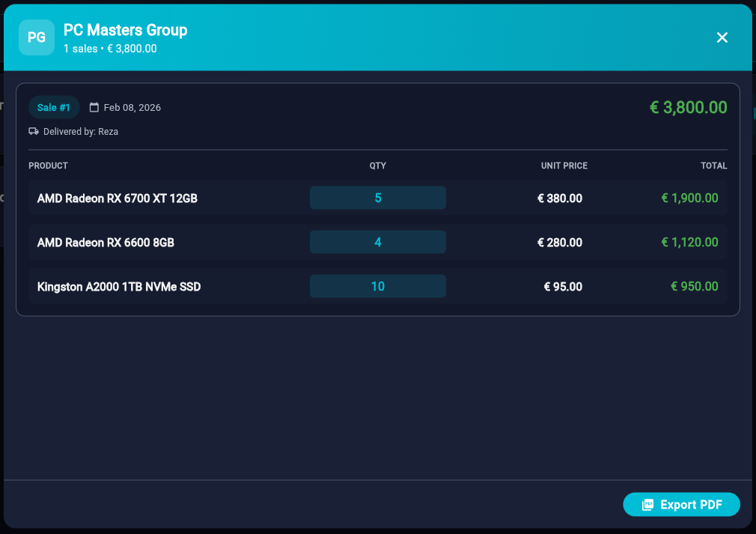Click the UNIT PRICE column header

[x=564, y=166]
